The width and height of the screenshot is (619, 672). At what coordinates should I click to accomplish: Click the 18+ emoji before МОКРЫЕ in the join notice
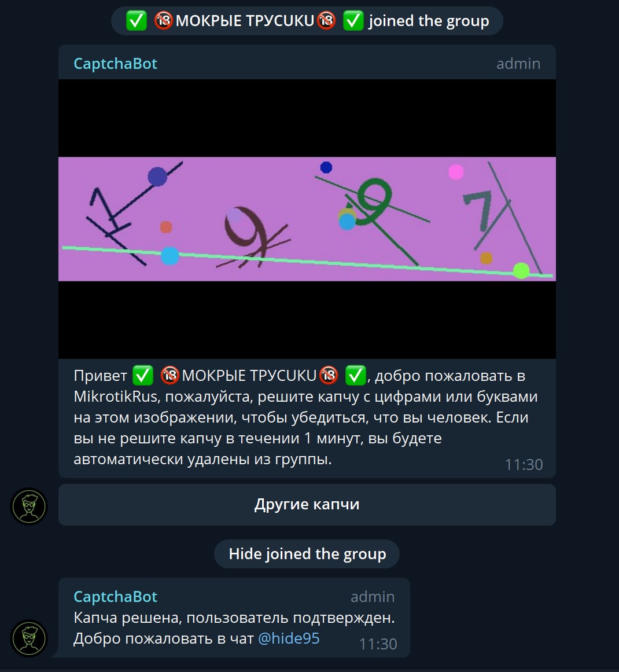point(163,21)
